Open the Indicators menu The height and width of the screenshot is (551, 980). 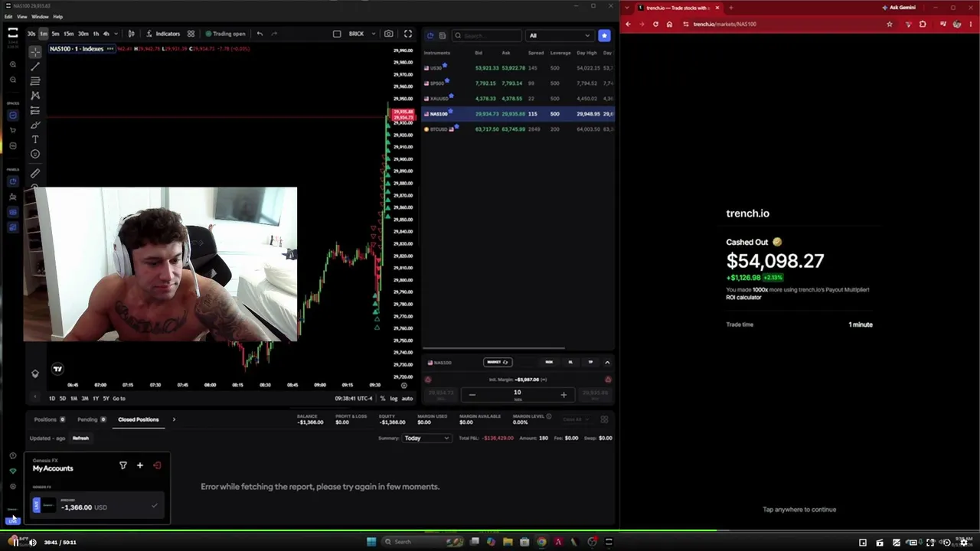(162, 34)
